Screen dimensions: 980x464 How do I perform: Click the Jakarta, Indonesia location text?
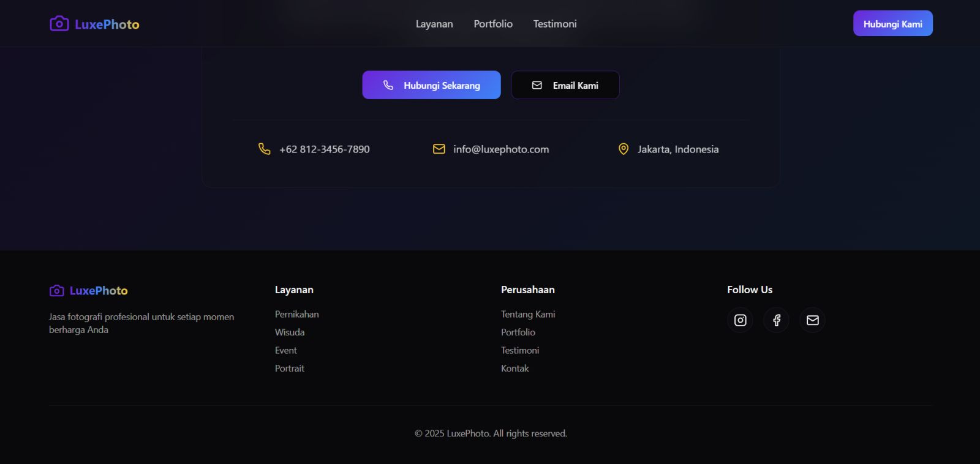coord(678,149)
